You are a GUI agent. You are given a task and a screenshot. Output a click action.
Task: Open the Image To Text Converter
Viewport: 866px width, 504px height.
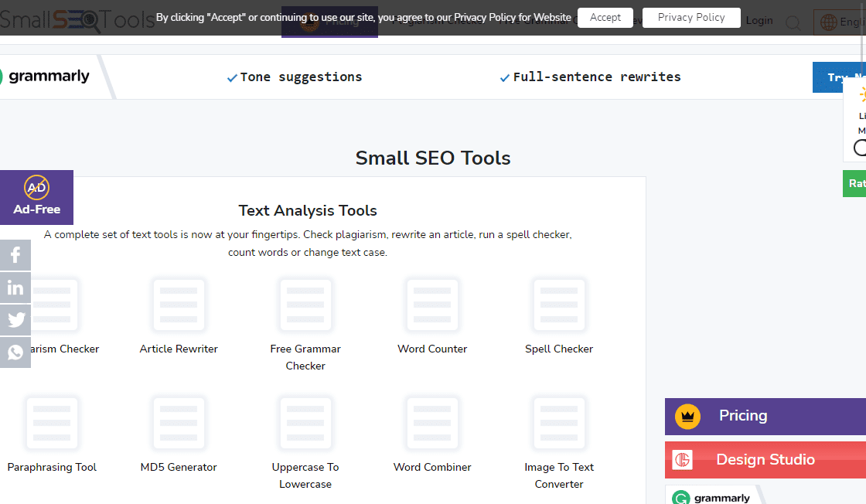[559, 441]
